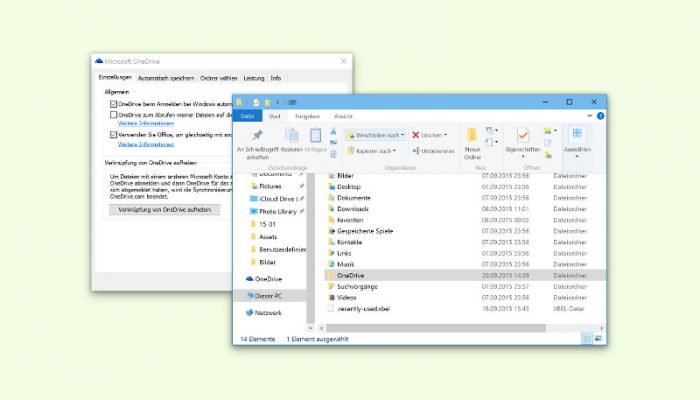Viewport: 700px width, 400px height.
Task: Select the OneDrive folder row in file list
Action: [x=466, y=275]
